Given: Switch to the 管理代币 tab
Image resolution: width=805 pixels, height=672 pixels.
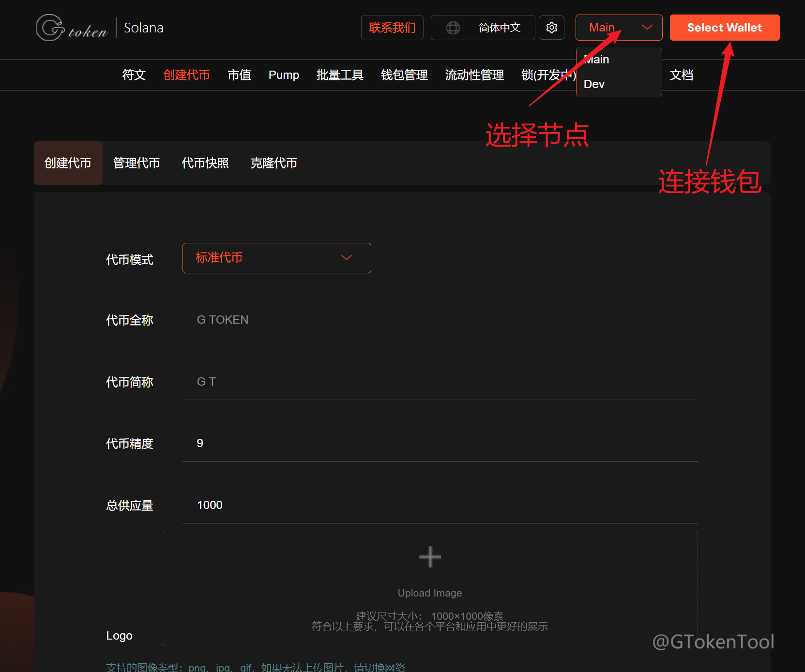Looking at the screenshot, I should 137,163.
